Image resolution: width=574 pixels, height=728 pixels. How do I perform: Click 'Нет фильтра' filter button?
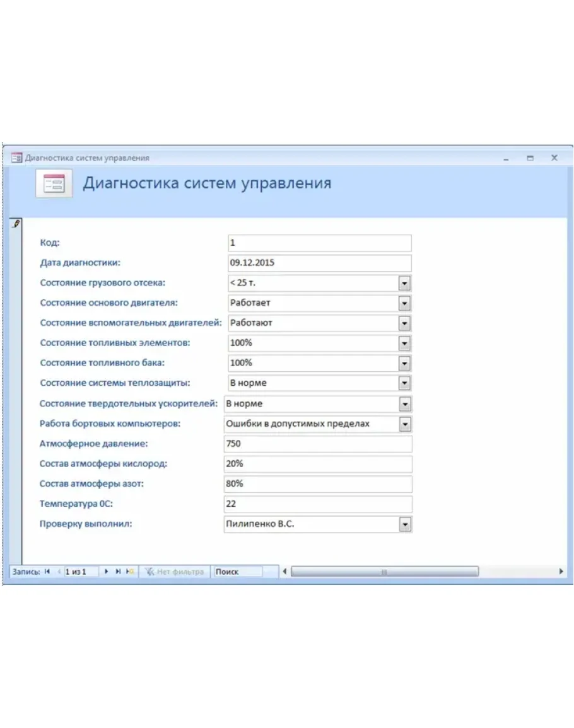pyautogui.click(x=175, y=572)
